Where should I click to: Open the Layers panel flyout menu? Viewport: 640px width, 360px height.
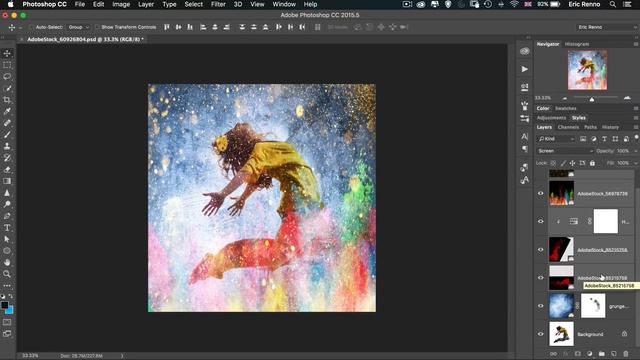click(636, 127)
